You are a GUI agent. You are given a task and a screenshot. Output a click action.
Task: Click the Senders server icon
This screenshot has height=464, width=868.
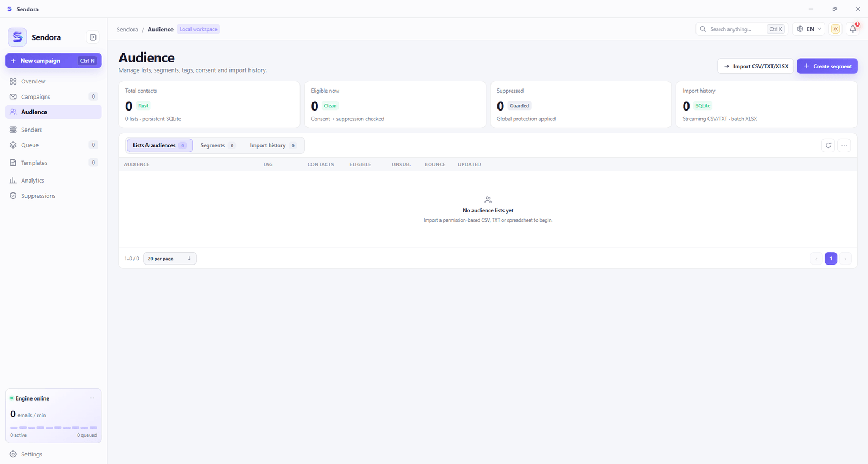pyautogui.click(x=13, y=130)
